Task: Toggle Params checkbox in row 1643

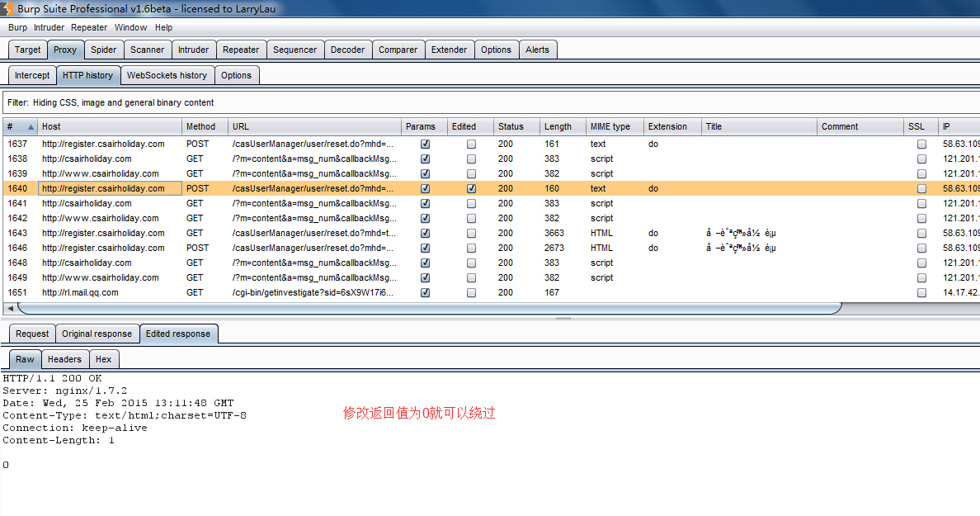Action: [425, 234]
